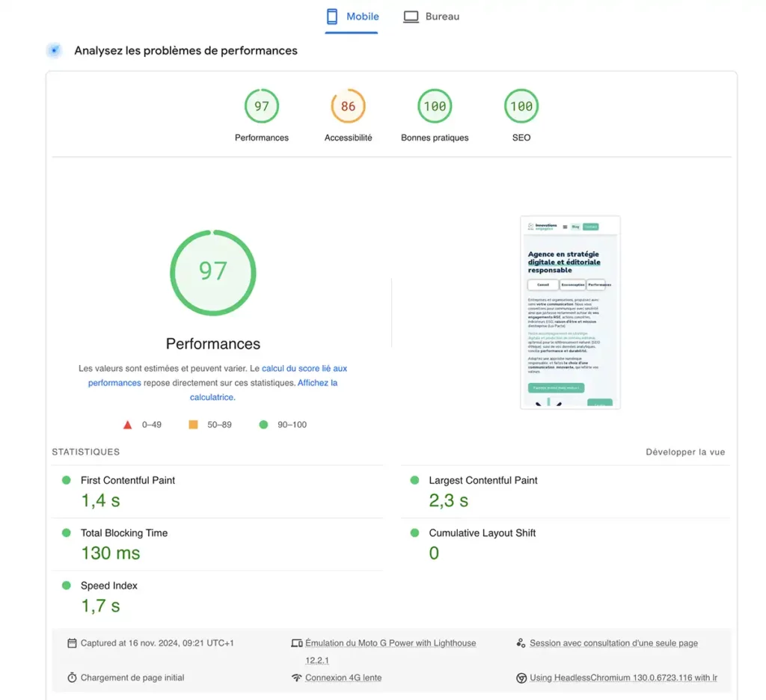766x700 pixels.
Task: Jump to the Accessibilité 86 score gauge
Action: [349, 106]
